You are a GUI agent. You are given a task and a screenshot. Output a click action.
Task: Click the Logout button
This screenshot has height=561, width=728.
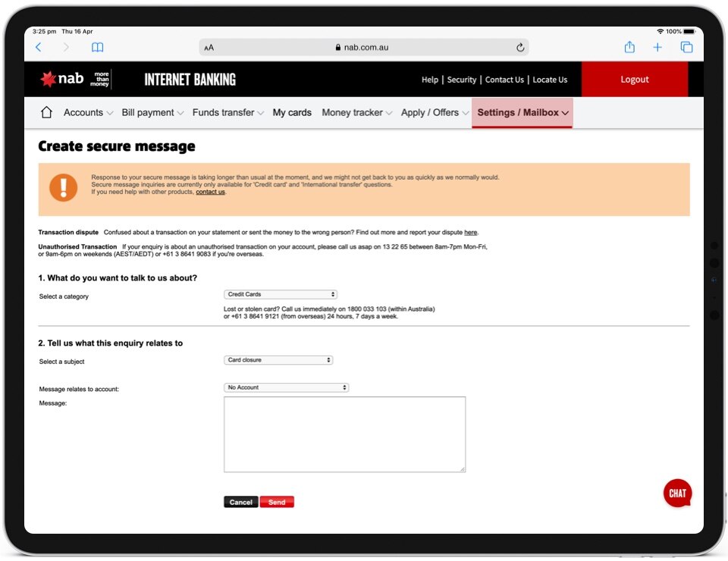click(x=634, y=80)
